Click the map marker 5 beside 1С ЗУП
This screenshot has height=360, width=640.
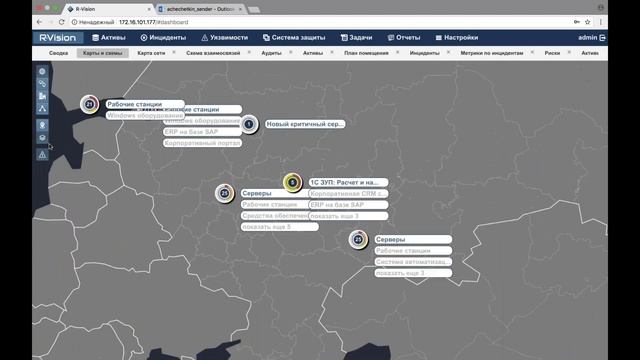292,182
